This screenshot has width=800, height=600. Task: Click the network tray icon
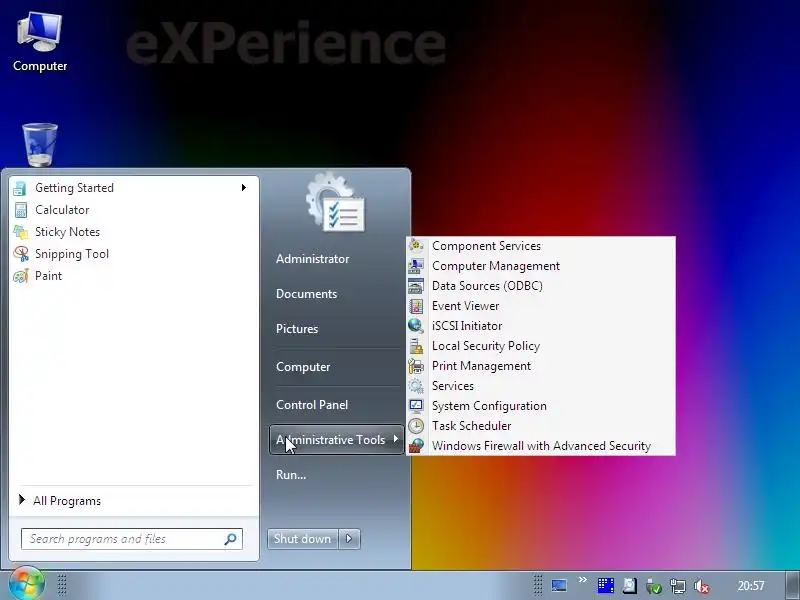click(678, 586)
